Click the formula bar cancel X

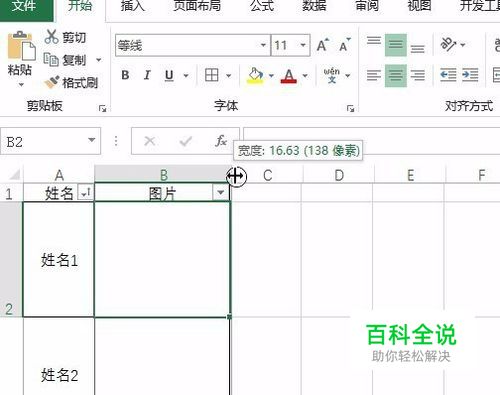(x=149, y=141)
